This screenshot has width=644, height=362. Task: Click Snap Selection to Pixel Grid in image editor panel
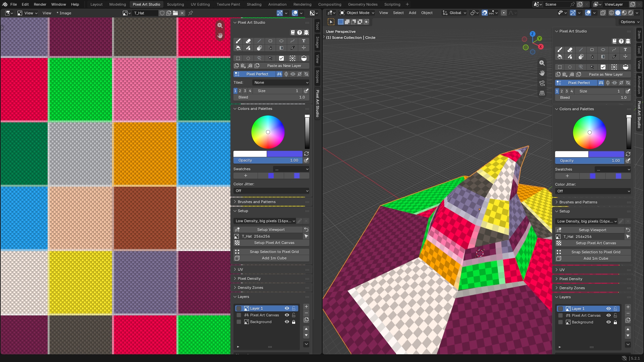(x=271, y=252)
